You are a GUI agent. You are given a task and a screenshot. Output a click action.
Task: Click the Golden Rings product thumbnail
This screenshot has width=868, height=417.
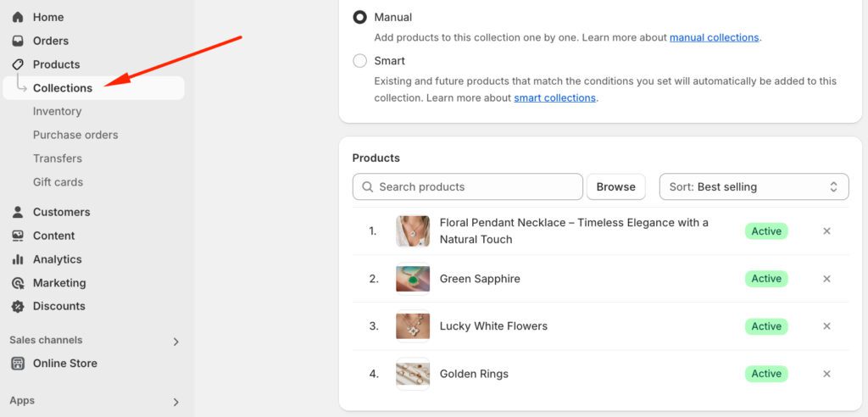pyautogui.click(x=413, y=374)
